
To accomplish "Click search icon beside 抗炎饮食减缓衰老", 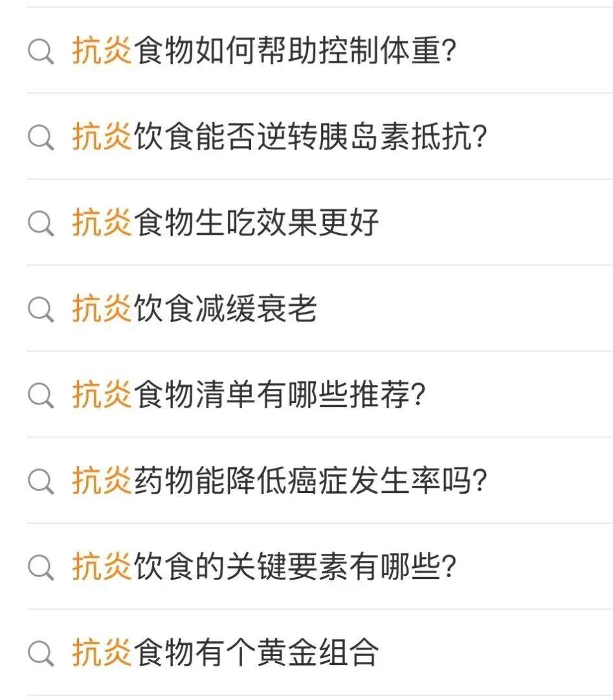I will coord(41,309).
